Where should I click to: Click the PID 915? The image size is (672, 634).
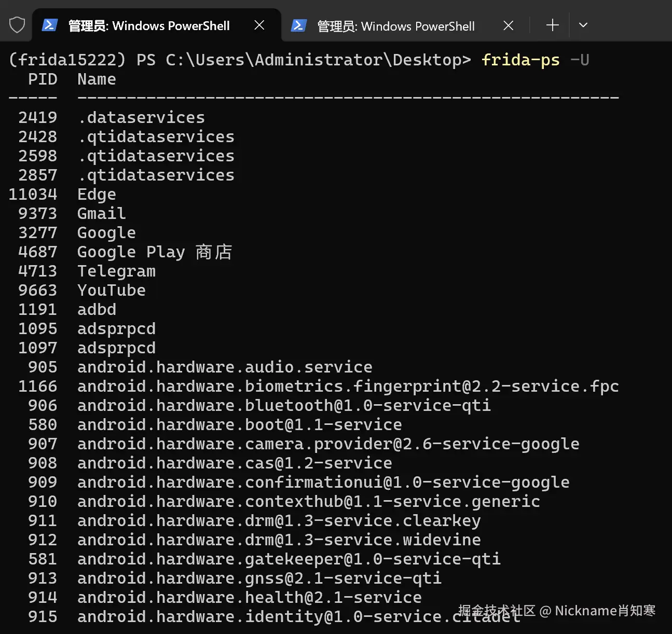43,617
